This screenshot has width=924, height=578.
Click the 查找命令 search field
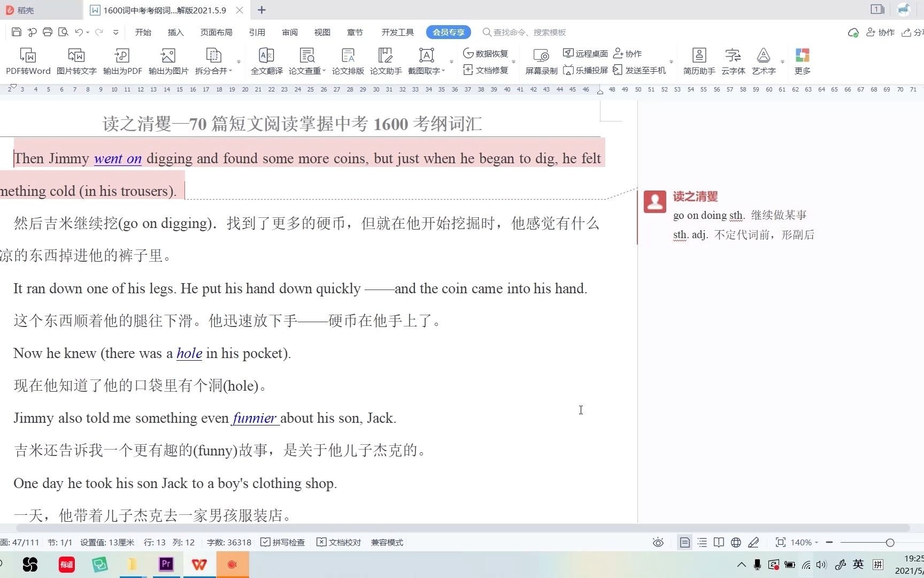coord(524,32)
